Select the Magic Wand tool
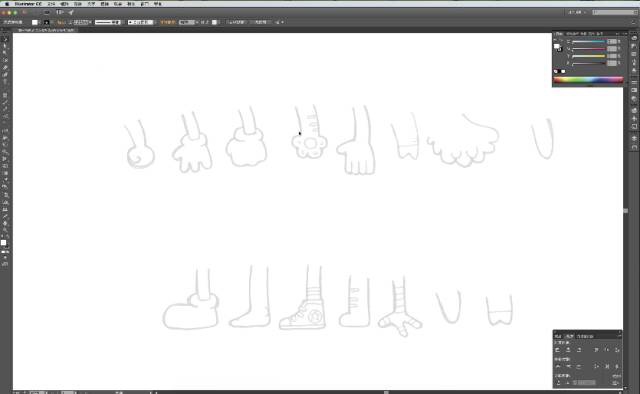This screenshot has height=394, width=640. 5,53
